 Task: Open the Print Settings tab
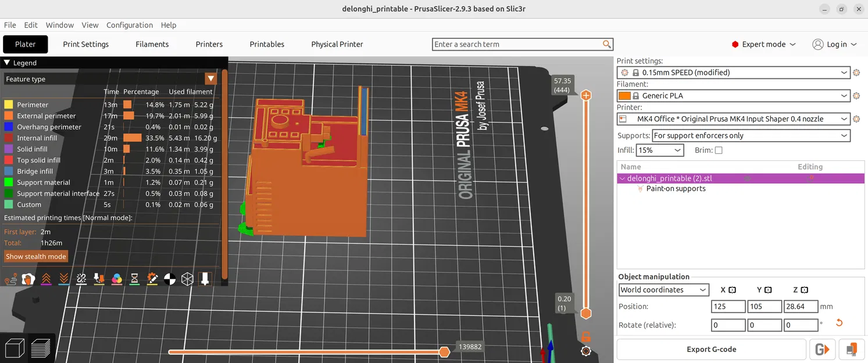[x=86, y=44]
